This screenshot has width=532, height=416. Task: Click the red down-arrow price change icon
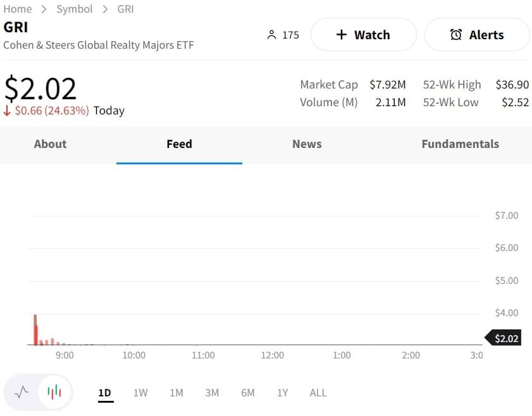coord(7,111)
